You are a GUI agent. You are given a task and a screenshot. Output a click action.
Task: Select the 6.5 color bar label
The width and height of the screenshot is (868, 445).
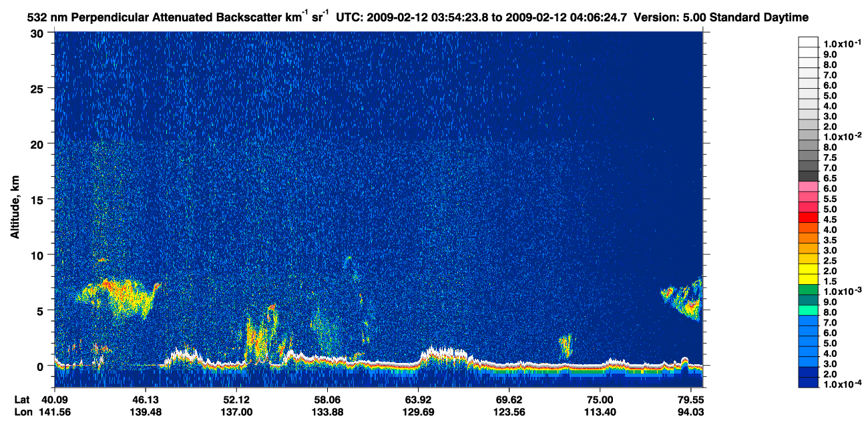831,178
